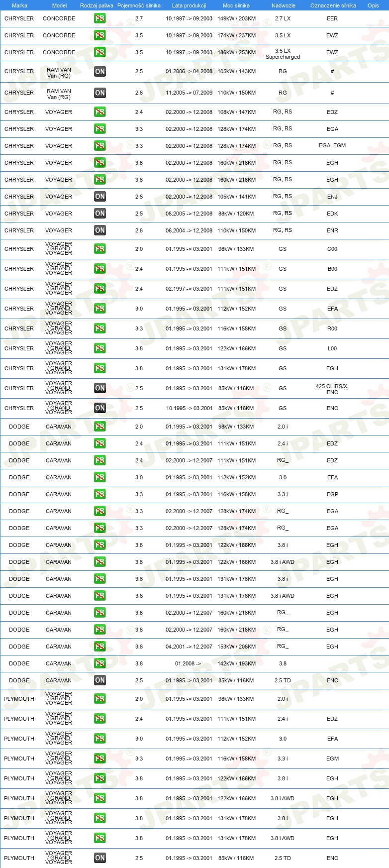Select the 88kW / 120KM power cell
The height and width of the screenshot is (868, 389).
coord(236,214)
